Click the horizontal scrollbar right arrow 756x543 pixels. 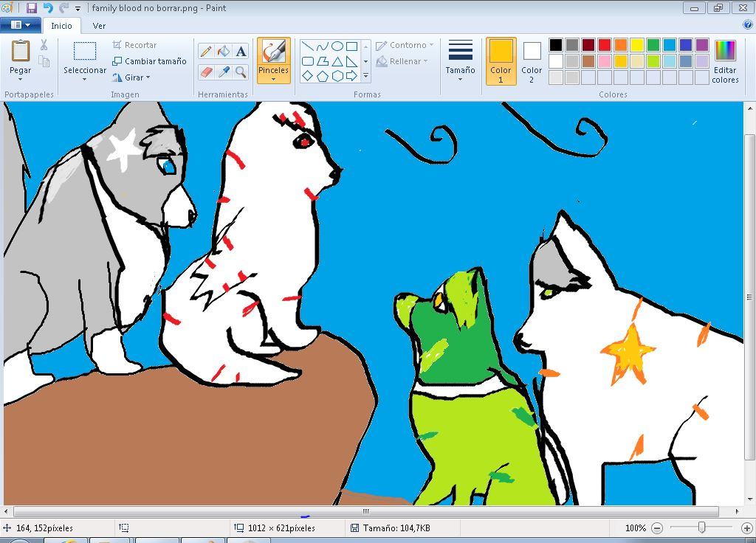738,511
